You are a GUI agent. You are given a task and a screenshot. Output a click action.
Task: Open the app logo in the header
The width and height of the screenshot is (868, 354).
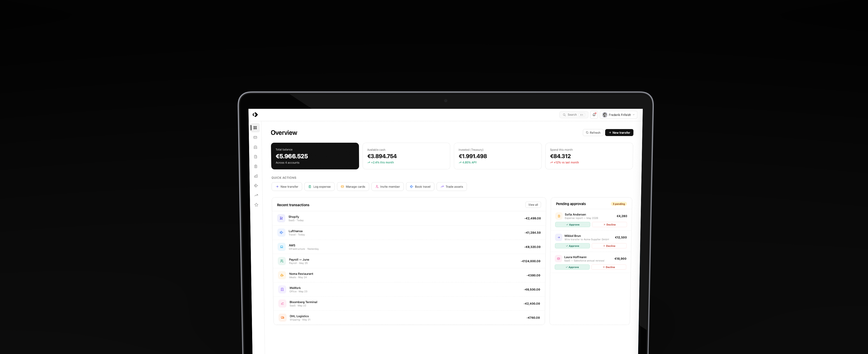255,115
